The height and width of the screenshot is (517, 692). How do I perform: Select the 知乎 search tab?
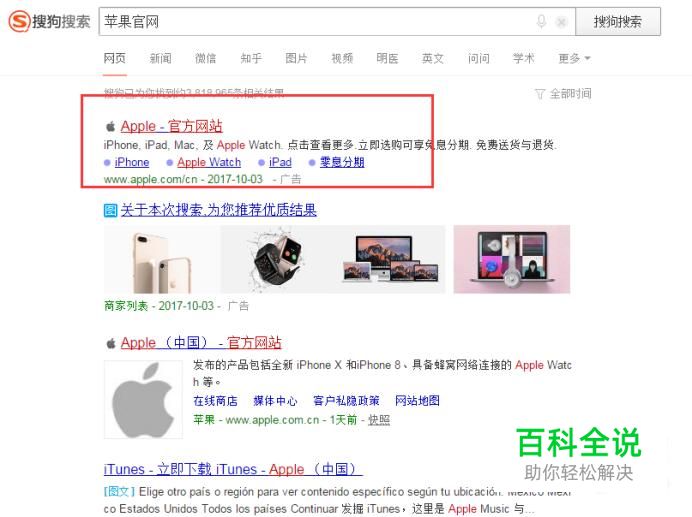(x=251, y=58)
